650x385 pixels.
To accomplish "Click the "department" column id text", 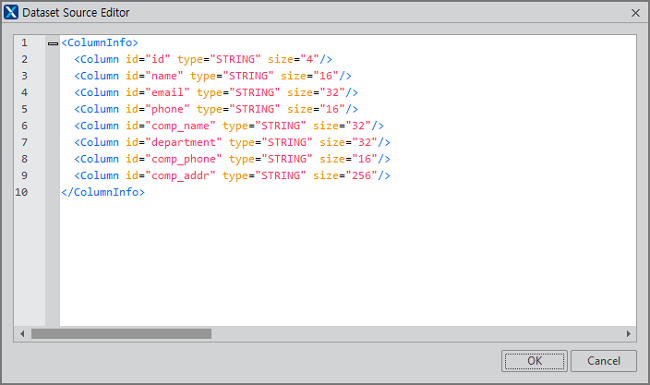I will click(x=184, y=143).
